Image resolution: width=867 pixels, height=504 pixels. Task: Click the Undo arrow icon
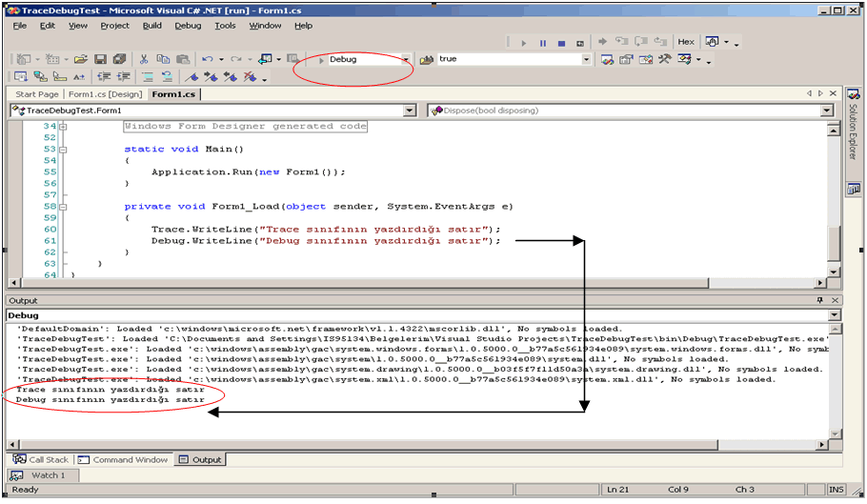(x=208, y=59)
